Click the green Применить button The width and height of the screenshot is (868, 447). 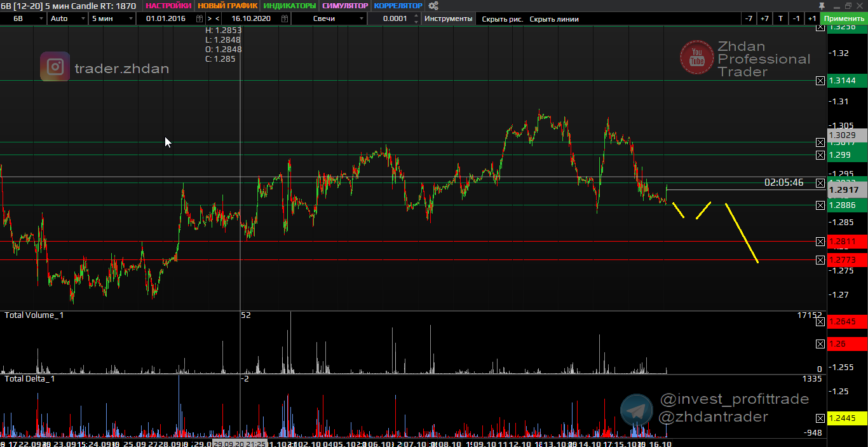click(843, 18)
